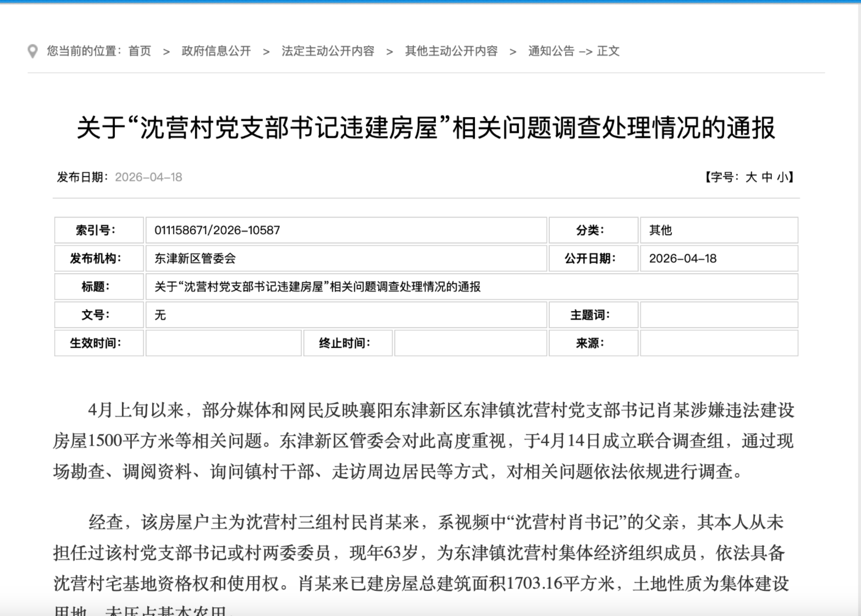Click the location pin icon in breadcrumb
This screenshot has width=861, height=616.
click(32, 51)
